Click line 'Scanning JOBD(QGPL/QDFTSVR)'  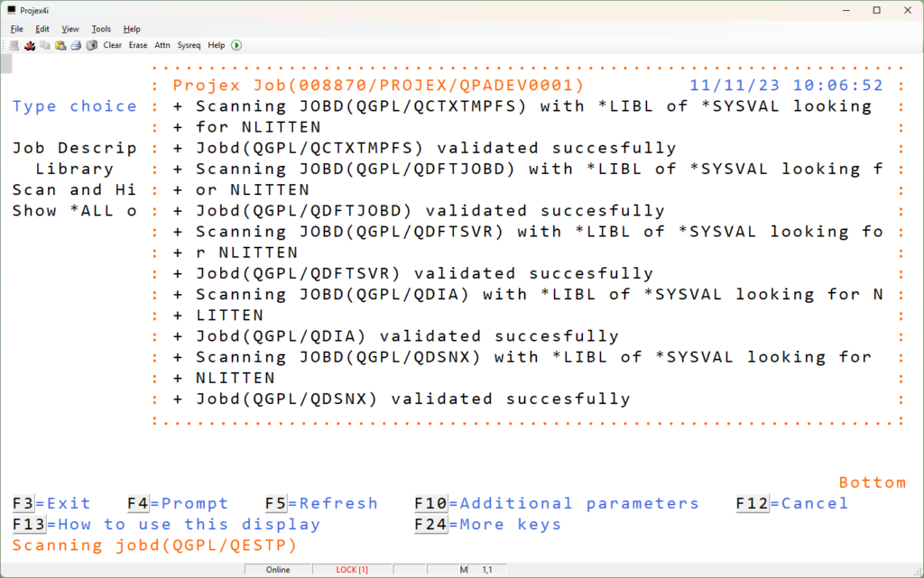(x=528, y=232)
